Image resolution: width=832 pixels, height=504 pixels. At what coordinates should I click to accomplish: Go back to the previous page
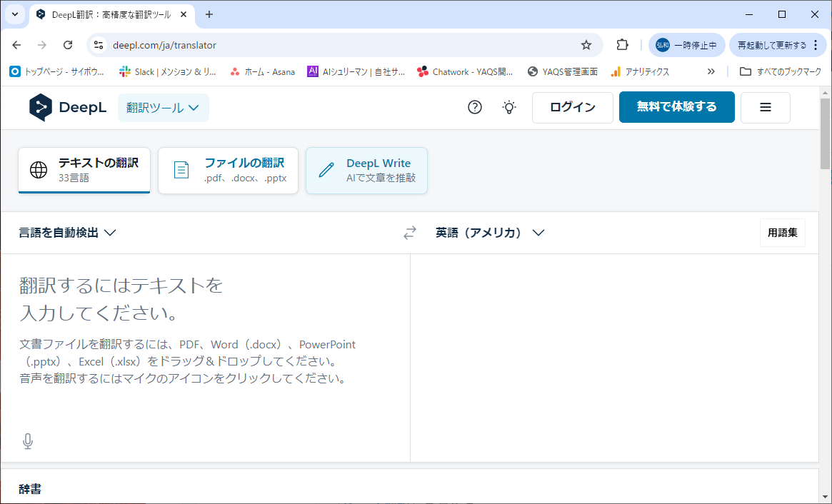16,45
